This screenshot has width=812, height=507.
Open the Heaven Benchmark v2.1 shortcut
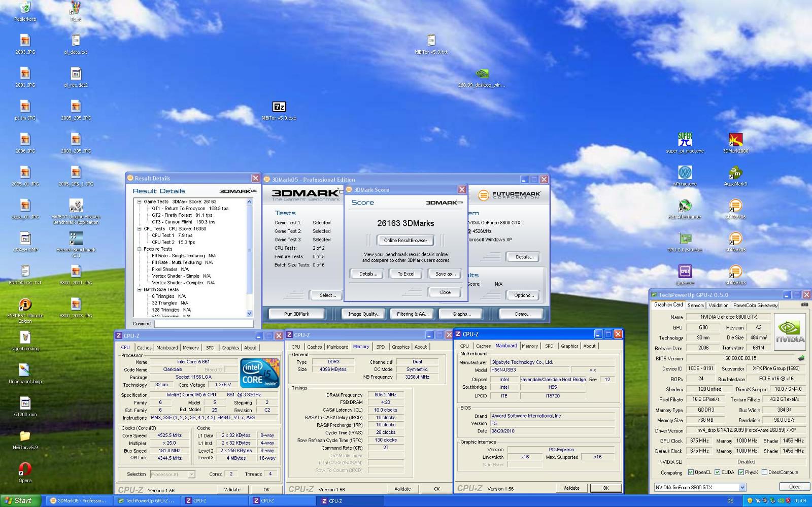76,245
